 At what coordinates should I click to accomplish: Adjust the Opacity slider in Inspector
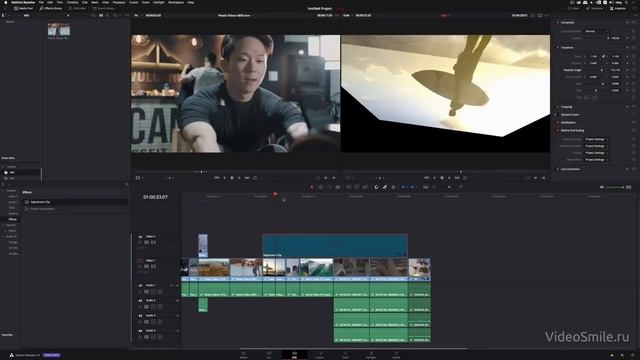click(x=596, y=38)
